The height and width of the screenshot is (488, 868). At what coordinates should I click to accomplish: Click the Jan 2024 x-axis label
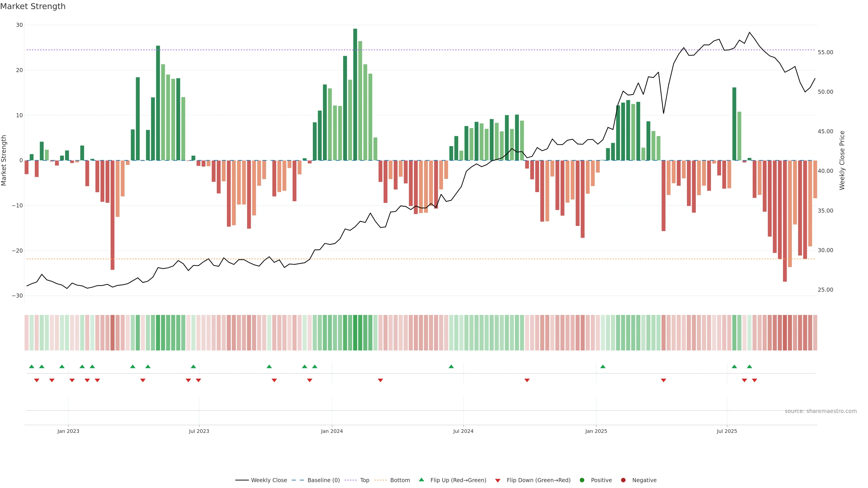click(x=332, y=431)
